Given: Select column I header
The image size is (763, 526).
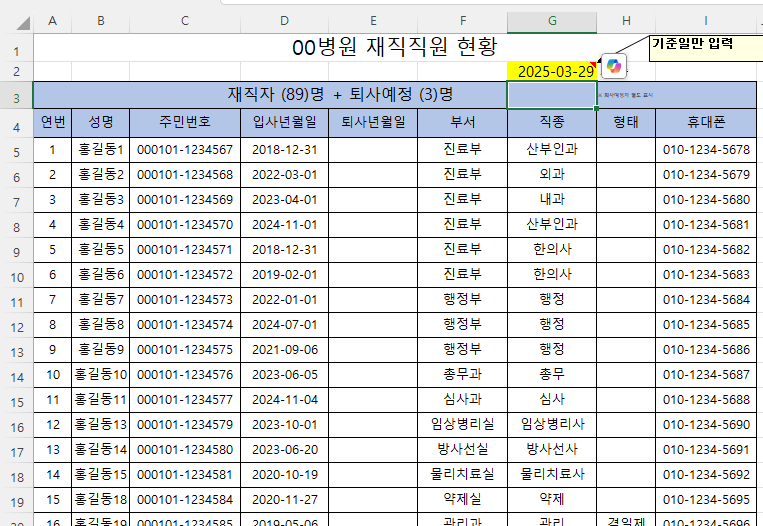Looking at the screenshot, I should coord(706,20).
